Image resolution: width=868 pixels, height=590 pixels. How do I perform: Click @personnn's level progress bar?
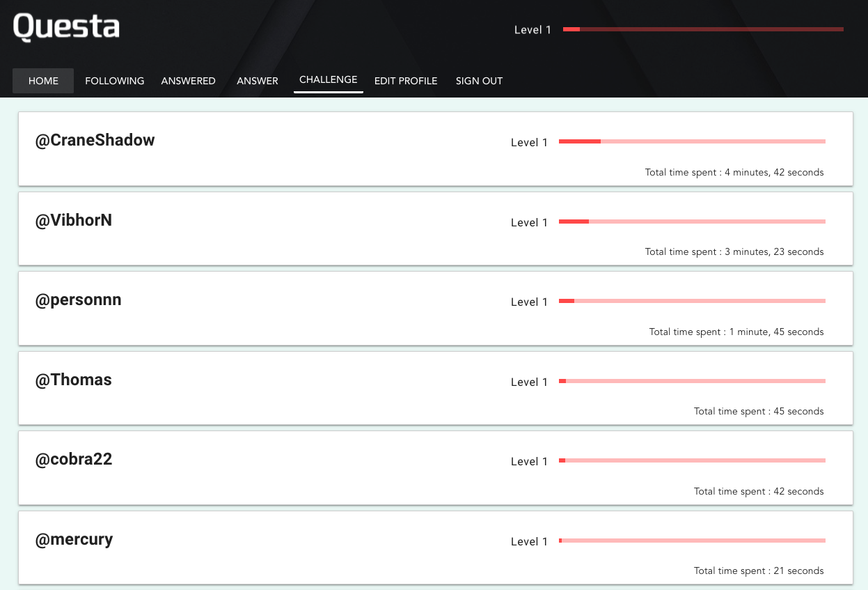[692, 301]
